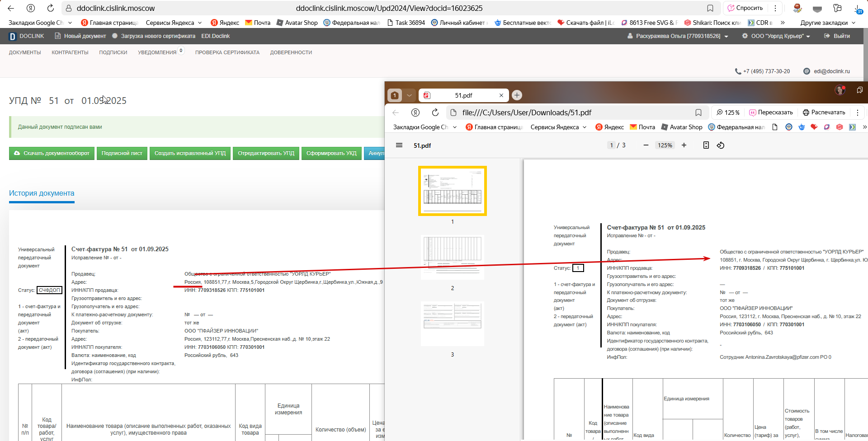Rotate the PDF document
This screenshot has height=441, width=868.
721,145
